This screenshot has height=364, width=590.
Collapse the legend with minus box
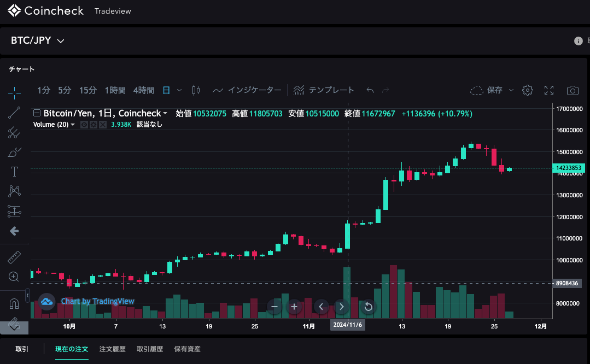[x=37, y=113]
